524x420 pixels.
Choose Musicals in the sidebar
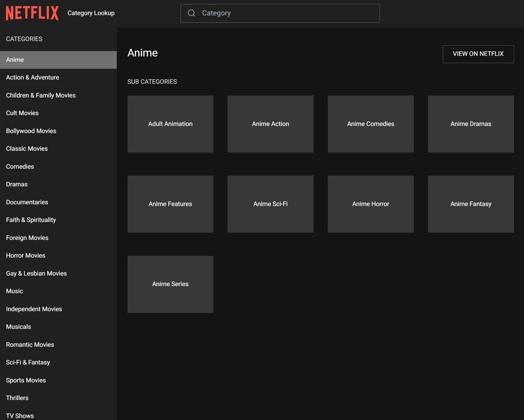pyautogui.click(x=58, y=327)
